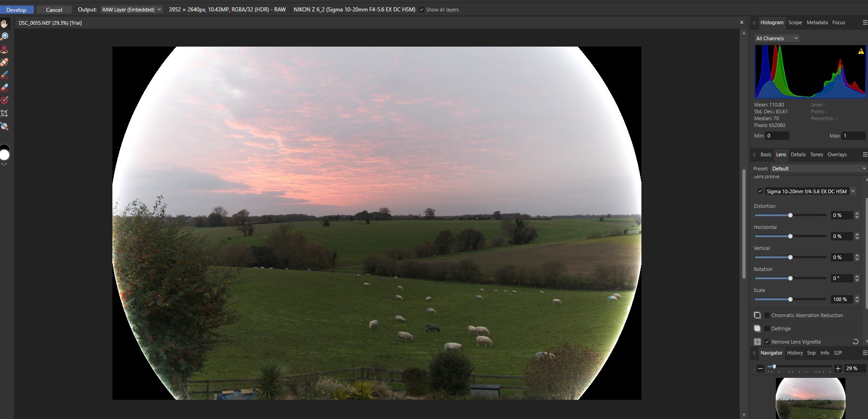Viewport: 868px width, 419px height.
Task: Toggle the Show all layers checkbox
Action: coord(421,10)
